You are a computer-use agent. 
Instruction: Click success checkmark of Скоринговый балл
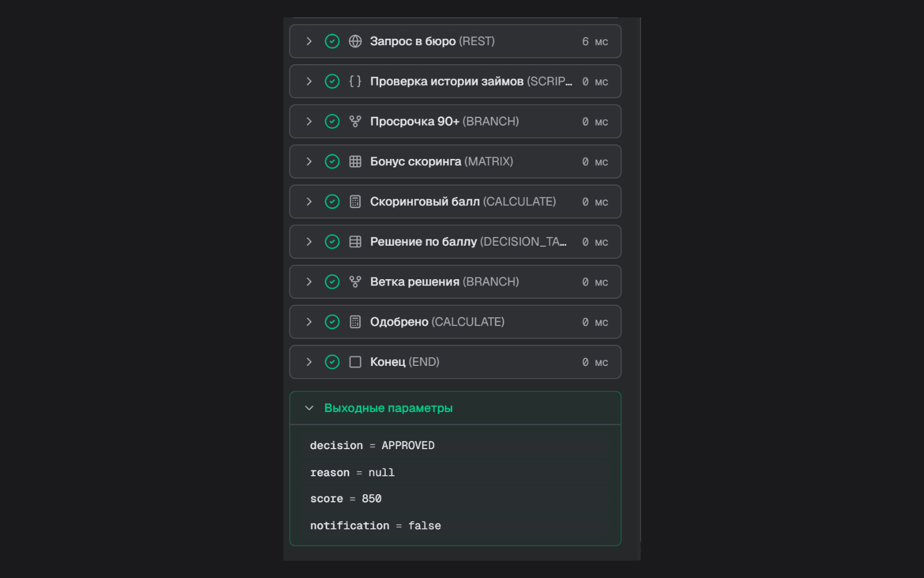[x=332, y=202]
